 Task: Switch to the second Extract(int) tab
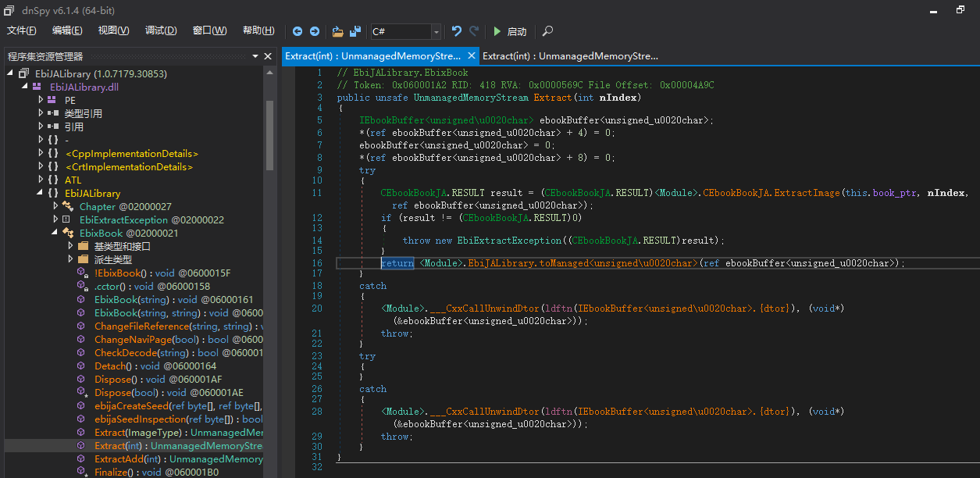click(x=570, y=56)
